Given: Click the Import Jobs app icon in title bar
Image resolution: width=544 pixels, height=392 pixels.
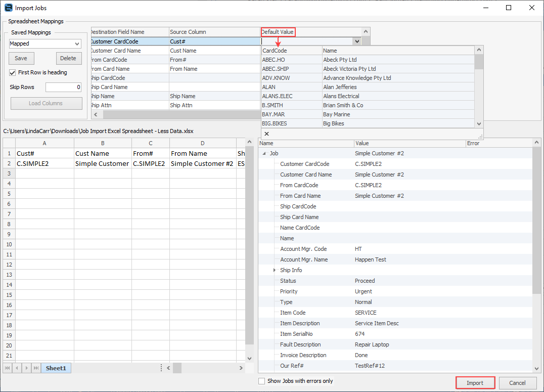Looking at the screenshot, I should [x=8, y=8].
